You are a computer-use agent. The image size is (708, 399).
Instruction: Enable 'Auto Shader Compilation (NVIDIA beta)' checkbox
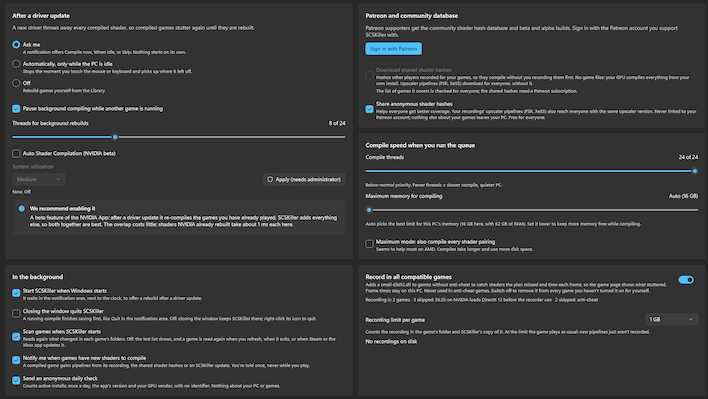[16, 153]
